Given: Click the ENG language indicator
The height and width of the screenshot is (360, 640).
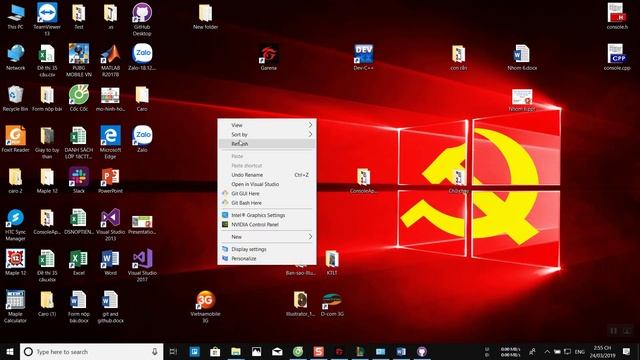Looking at the screenshot, I should (580, 351).
